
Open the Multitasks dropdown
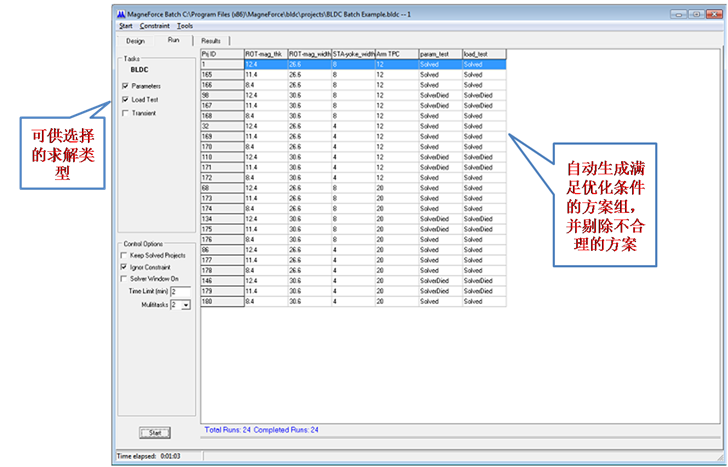click(185, 303)
